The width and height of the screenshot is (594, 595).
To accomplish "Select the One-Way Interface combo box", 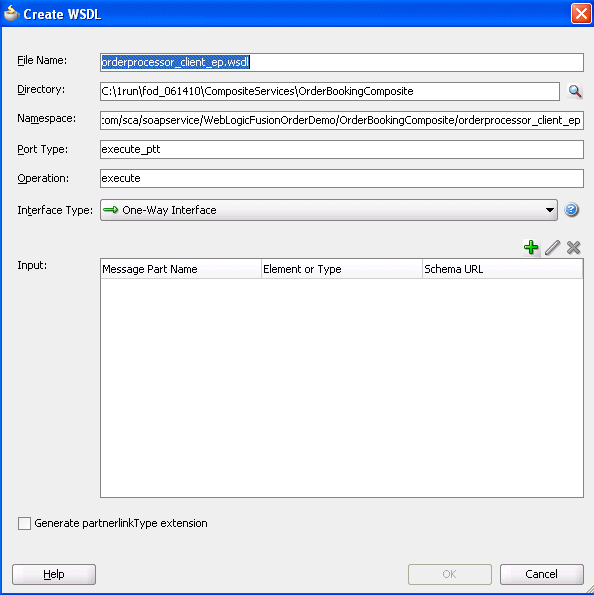I will tap(329, 210).
